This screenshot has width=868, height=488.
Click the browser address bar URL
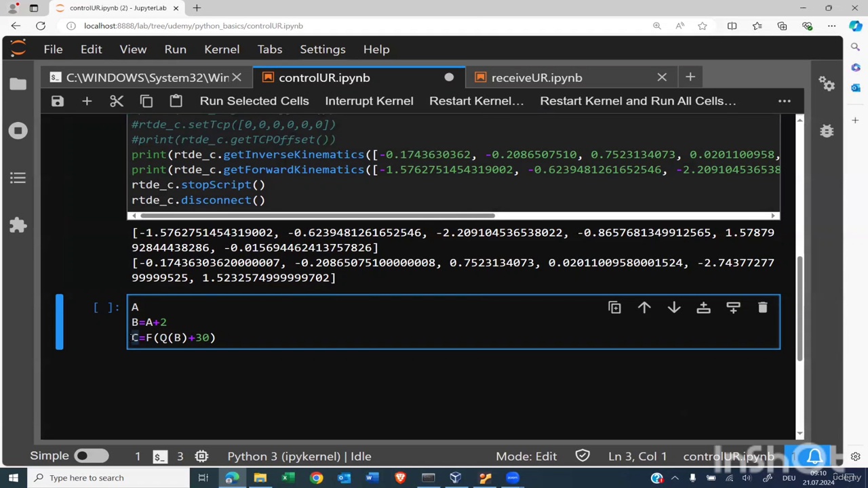193,26
